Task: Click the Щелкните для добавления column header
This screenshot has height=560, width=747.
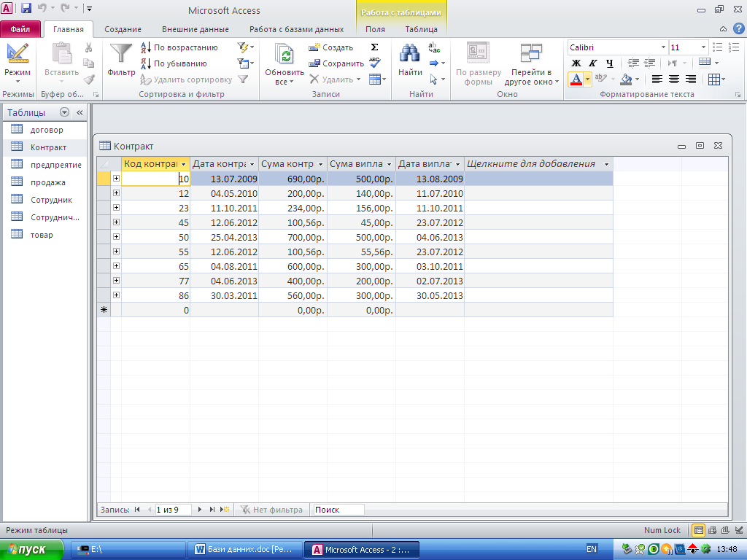Action: pyautogui.click(x=538, y=164)
